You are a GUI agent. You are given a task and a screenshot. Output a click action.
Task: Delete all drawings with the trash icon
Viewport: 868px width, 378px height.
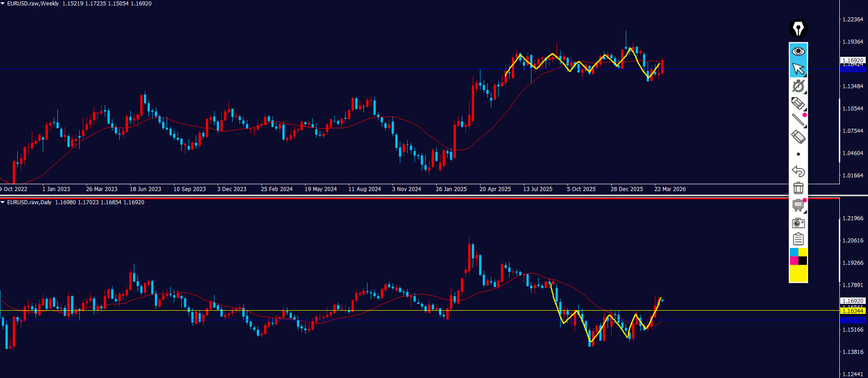pyautogui.click(x=798, y=188)
